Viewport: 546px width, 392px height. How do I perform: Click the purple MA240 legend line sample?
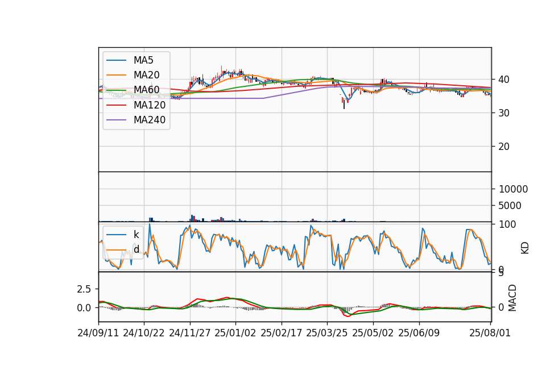click(x=116, y=120)
